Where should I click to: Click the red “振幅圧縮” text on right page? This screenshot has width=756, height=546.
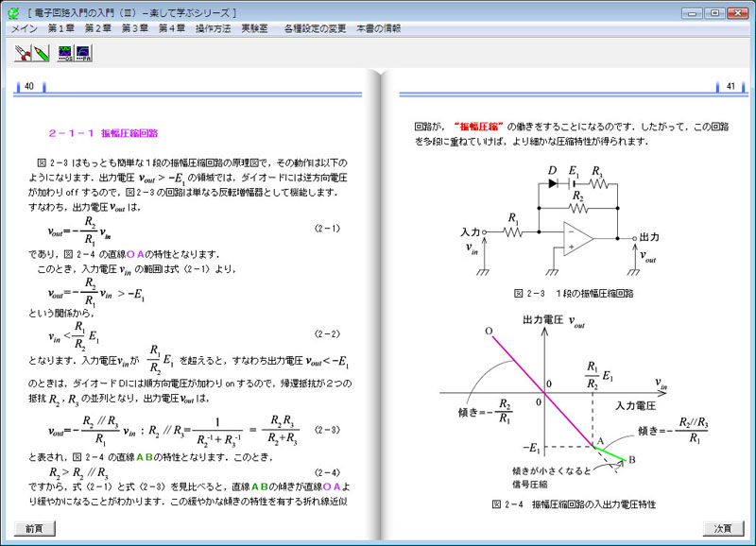point(479,127)
